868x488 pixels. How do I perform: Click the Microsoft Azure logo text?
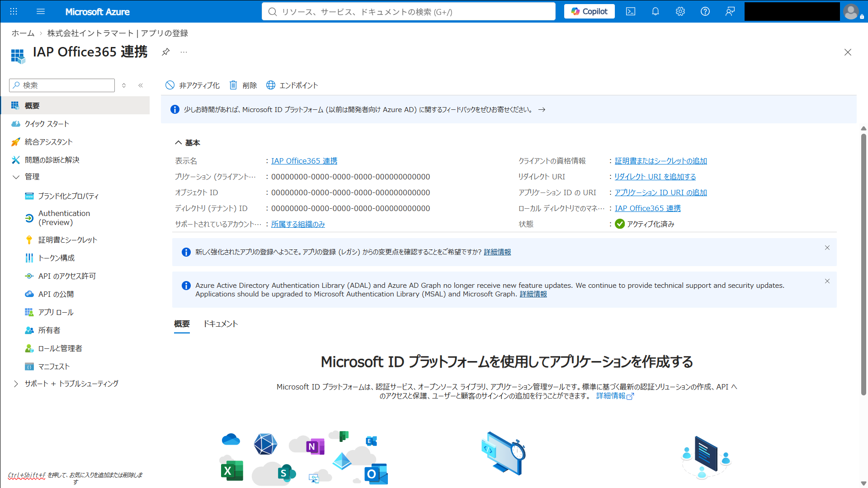pos(97,11)
